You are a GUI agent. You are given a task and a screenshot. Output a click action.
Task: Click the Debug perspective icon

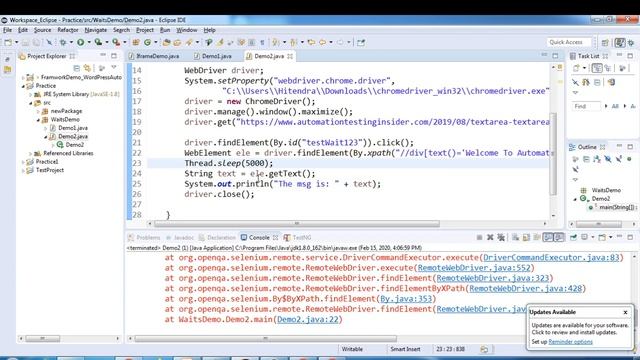tap(631, 42)
